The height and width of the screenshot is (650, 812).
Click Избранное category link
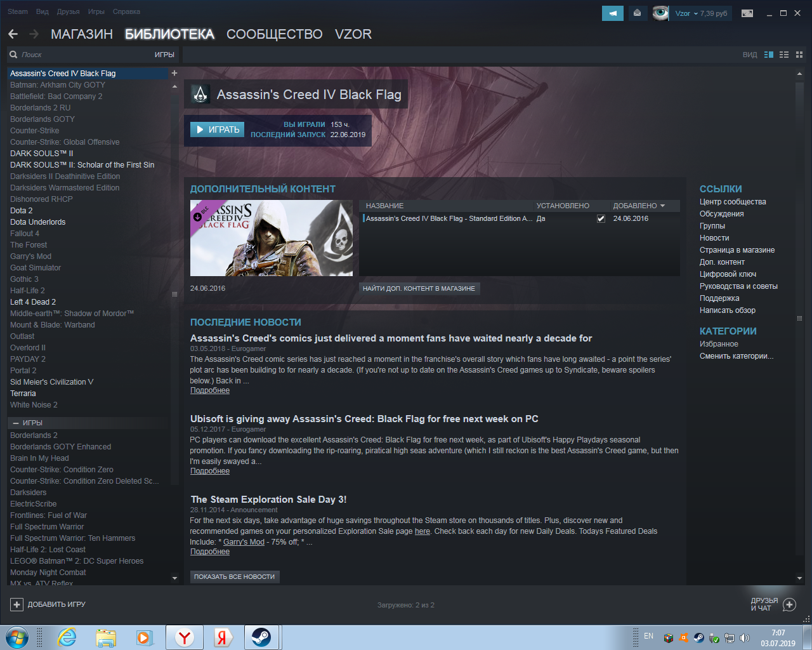coord(719,344)
